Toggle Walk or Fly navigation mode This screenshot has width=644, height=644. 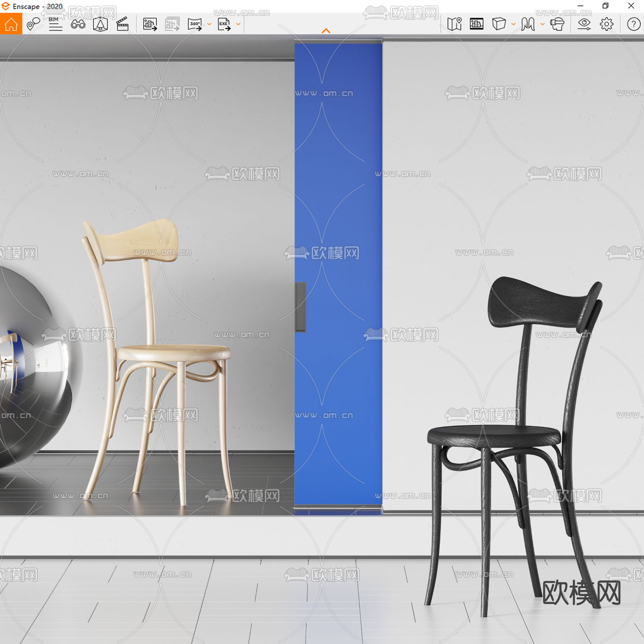[528, 24]
